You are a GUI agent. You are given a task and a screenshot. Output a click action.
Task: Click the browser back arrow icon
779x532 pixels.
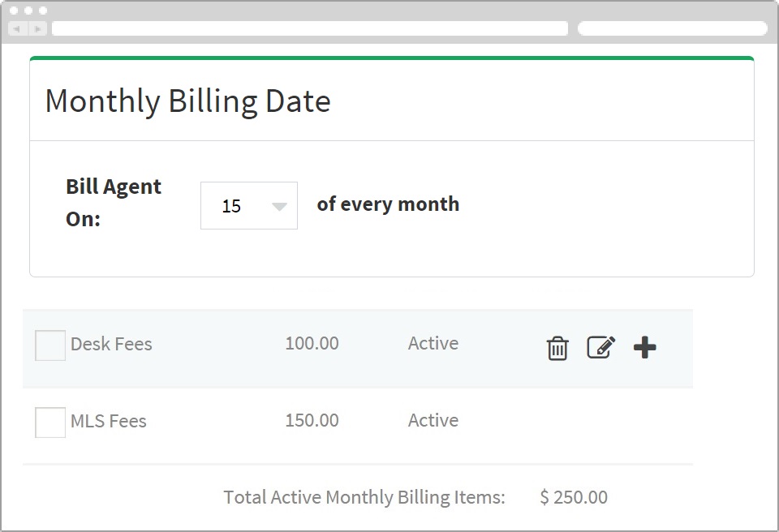tap(17, 28)
